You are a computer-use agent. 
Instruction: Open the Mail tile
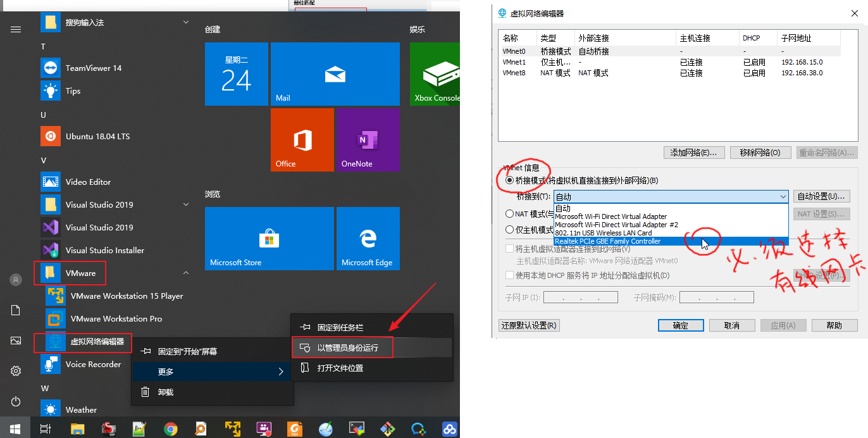click(335, 74)
